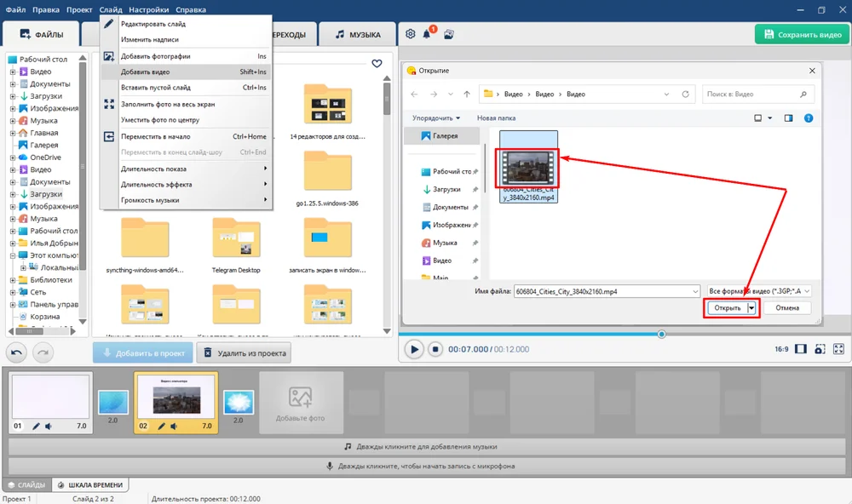Select 'Добавить видео' menu entry
The width and height of the screenshot is (852, 504).
click(x=145, y=72)
